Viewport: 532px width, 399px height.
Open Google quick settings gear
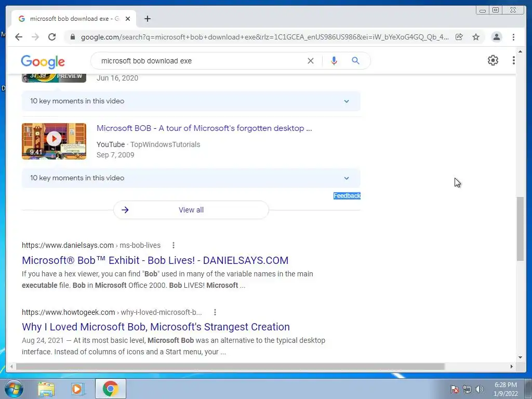pyautogui.click(x=493, y=60)
